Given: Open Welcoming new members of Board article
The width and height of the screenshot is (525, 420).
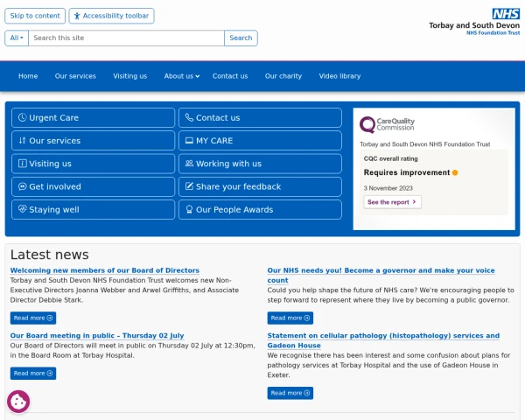Looking at the screenshot, I should 105,270.
